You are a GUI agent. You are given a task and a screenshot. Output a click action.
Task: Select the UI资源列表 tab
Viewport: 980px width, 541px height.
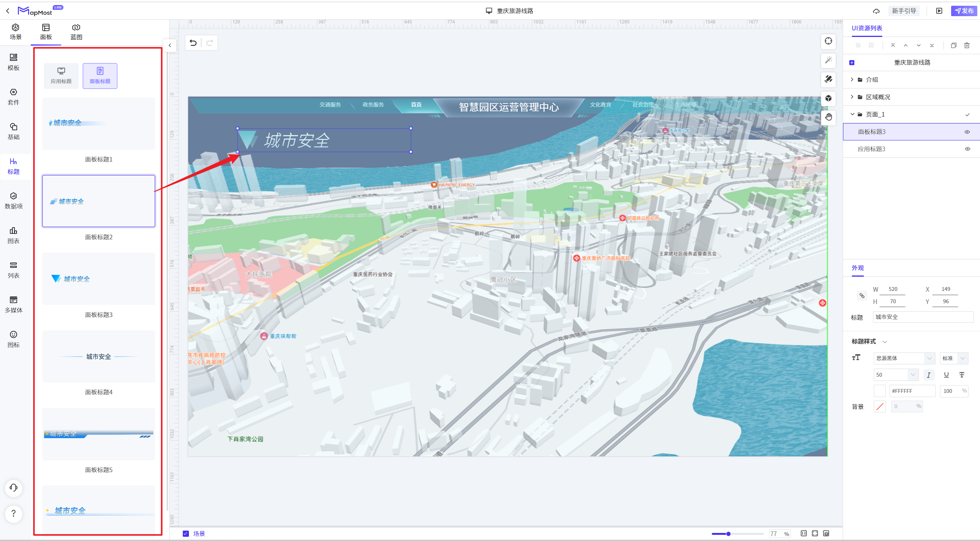click(867, 28)
